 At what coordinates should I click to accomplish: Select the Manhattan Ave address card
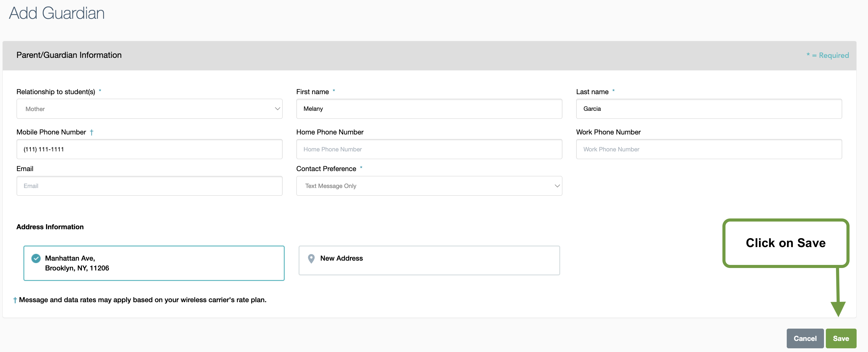pos(154,263)
